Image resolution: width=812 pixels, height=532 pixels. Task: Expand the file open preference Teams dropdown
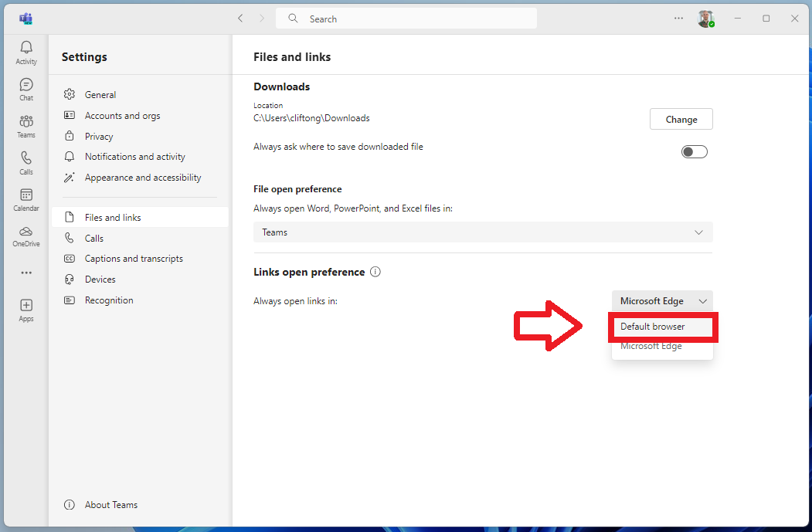(483, 232)
